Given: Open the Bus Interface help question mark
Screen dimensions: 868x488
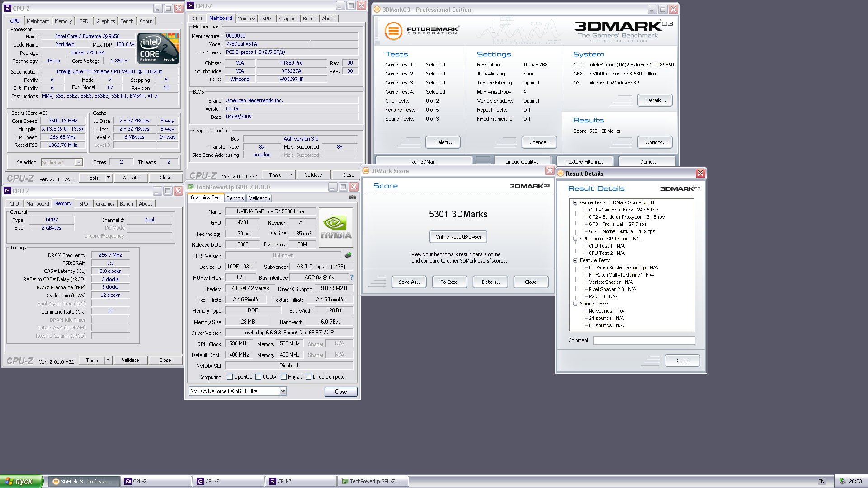Looking at the screenshot, I should tap(352, 277).
